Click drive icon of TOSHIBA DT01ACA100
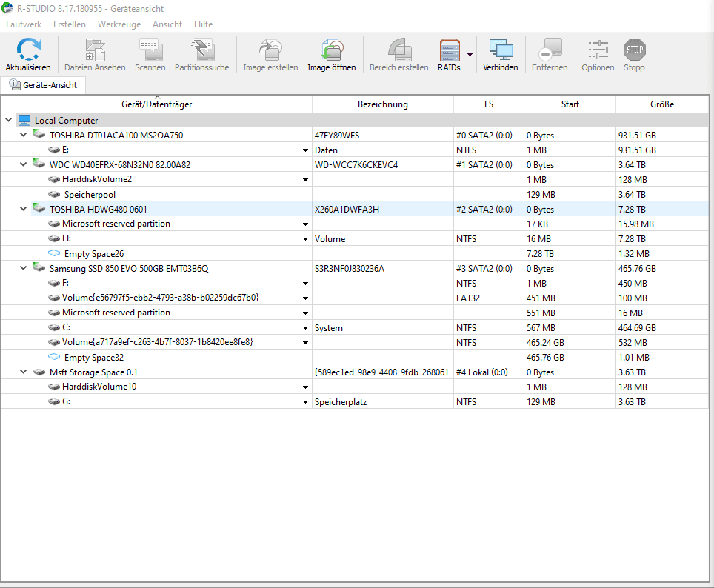Screen dimensions: 714x588 coord(39,134)
